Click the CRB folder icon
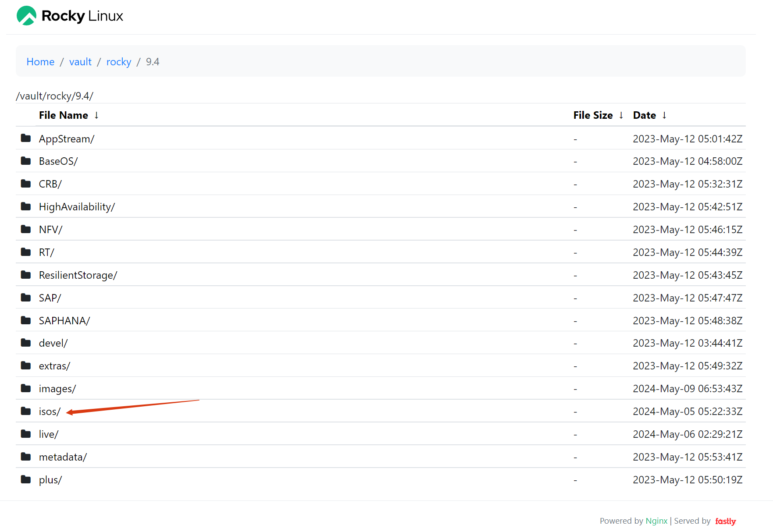This screenshot has width=773, height=532. click(26, 184)
